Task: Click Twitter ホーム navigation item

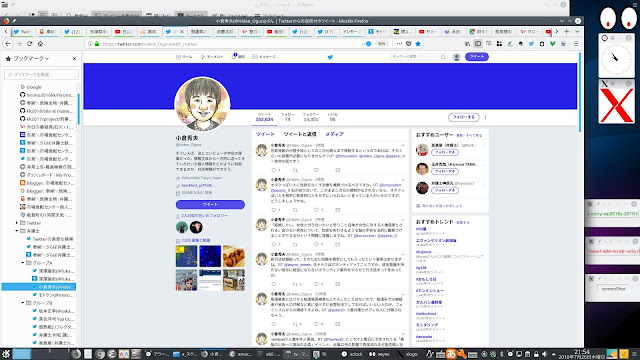Action: 184,57
